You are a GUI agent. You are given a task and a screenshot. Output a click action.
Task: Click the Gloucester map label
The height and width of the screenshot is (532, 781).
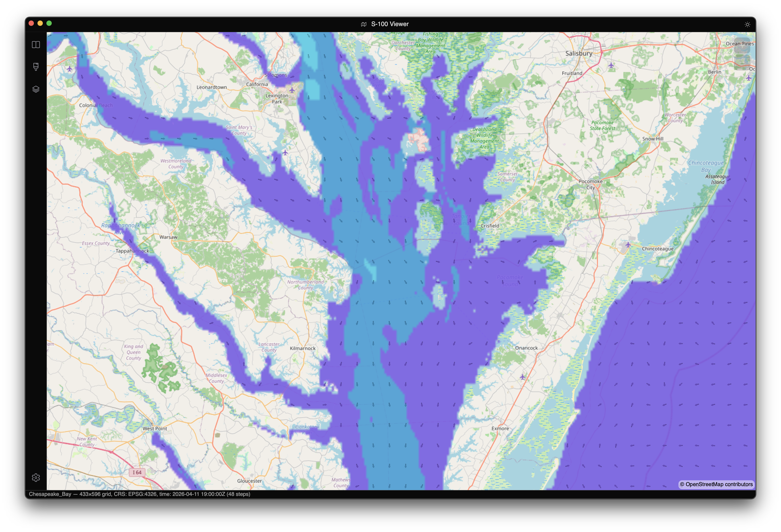(249, 481)
